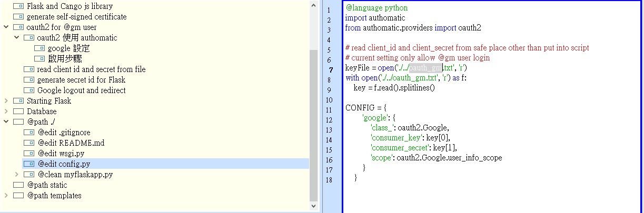Collapse the @path ./ node
This screenshot has width=644, height=213.
(6, 122)
